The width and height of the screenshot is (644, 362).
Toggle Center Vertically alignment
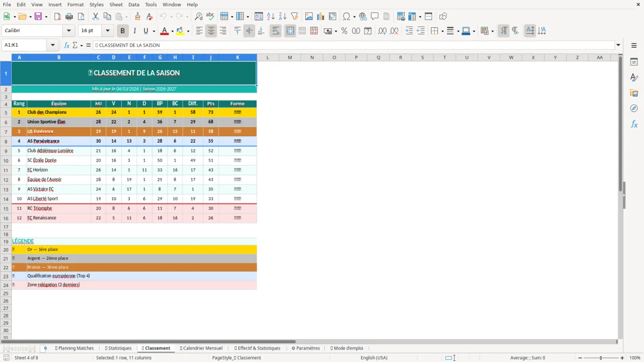tap(249, 31)
